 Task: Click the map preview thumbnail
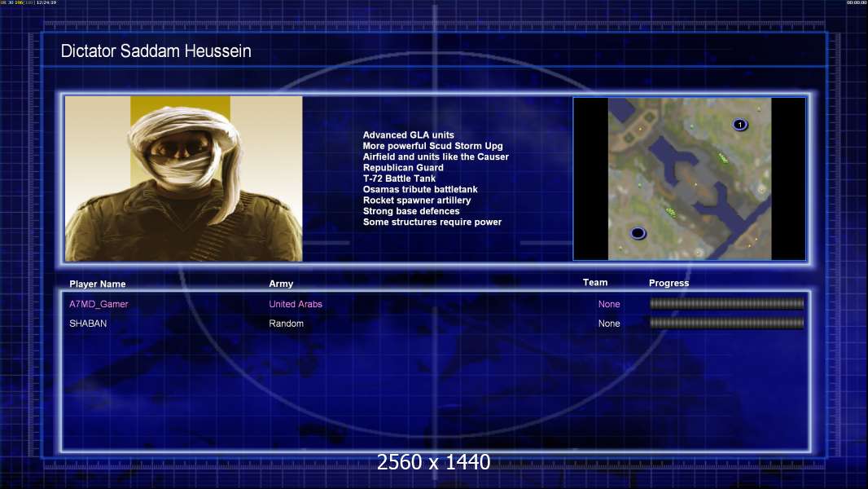689,178
